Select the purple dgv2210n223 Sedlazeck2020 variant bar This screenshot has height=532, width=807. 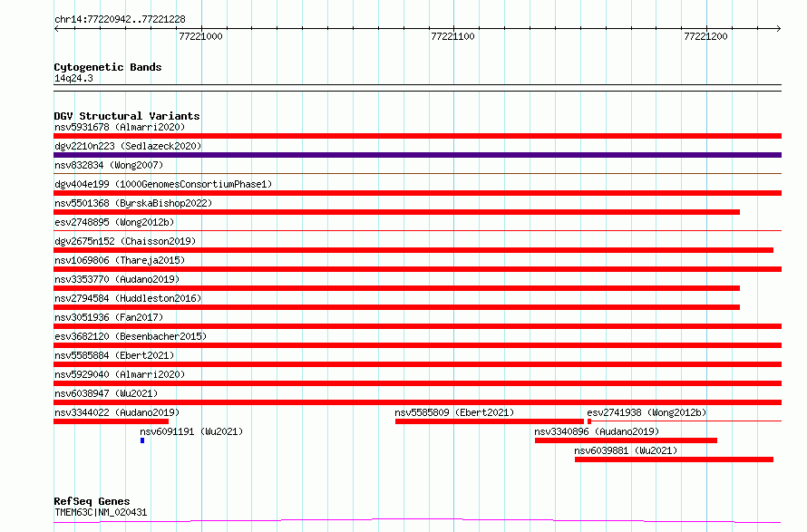pos(417,155)
